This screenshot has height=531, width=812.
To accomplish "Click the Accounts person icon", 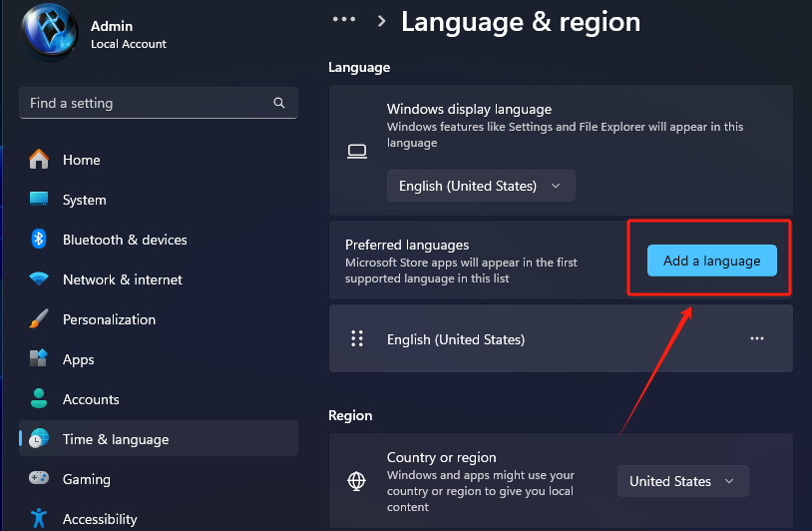I will [x=39, y=398].
